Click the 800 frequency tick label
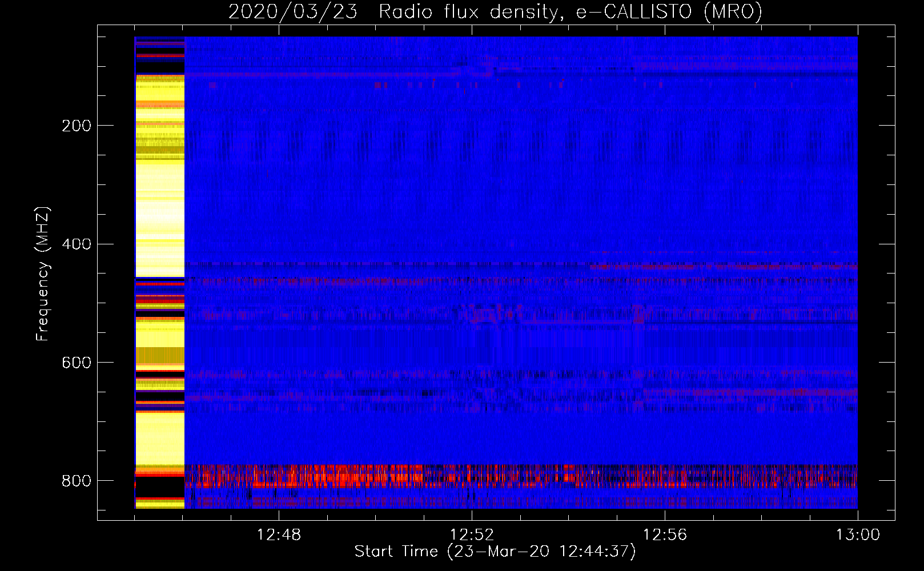Screen dimensions: 924x571 pyautogui.click(x=77, y=481)
